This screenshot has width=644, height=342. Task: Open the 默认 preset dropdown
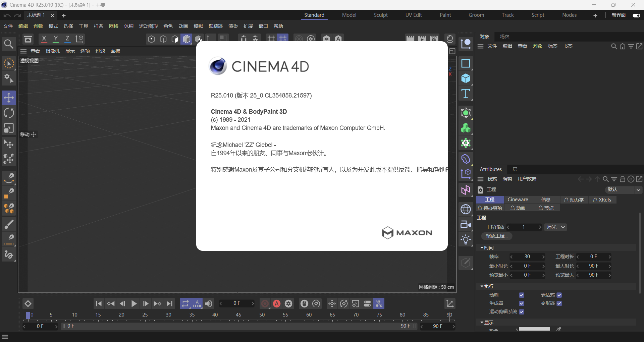click(624, 190)
